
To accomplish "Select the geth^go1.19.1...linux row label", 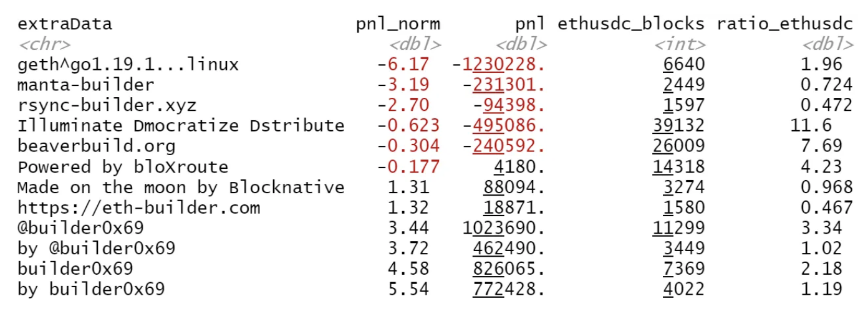I will 128,64.
